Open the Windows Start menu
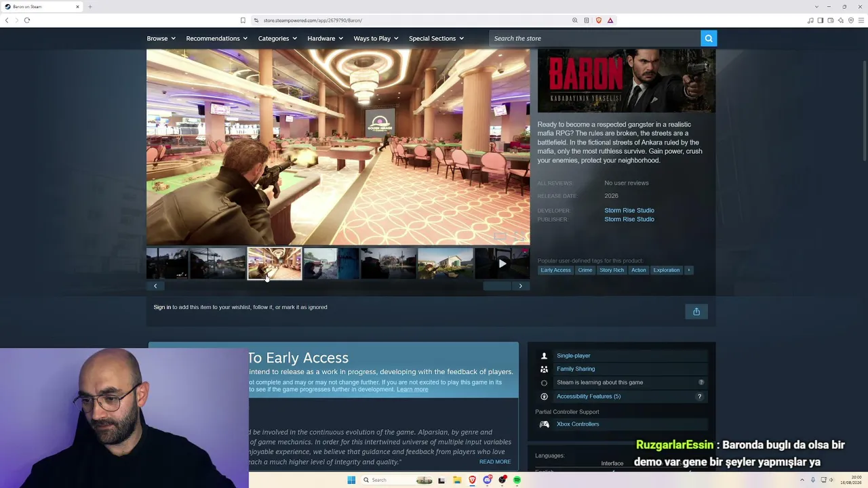Viewport: 868px width, 488px height. click(351, 480)
